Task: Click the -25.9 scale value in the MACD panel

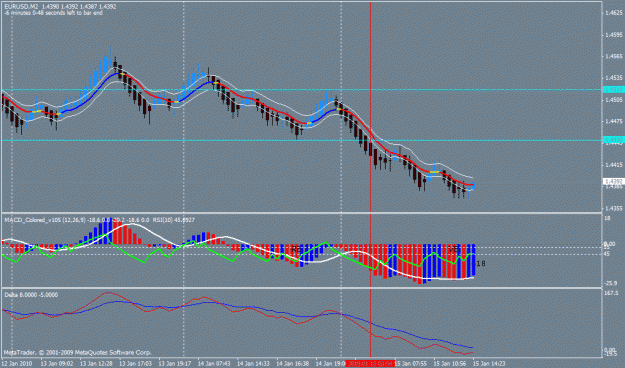Action: (x=611, y=283)
